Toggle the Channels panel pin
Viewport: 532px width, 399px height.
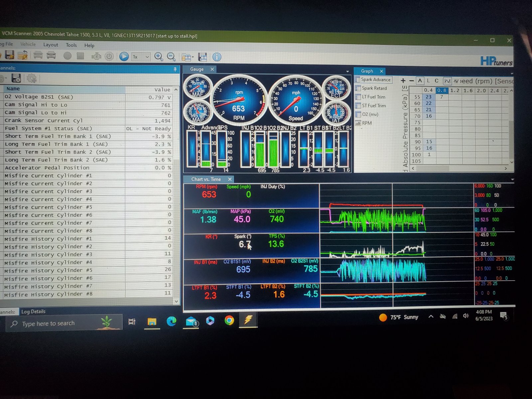tap(175, 69)
